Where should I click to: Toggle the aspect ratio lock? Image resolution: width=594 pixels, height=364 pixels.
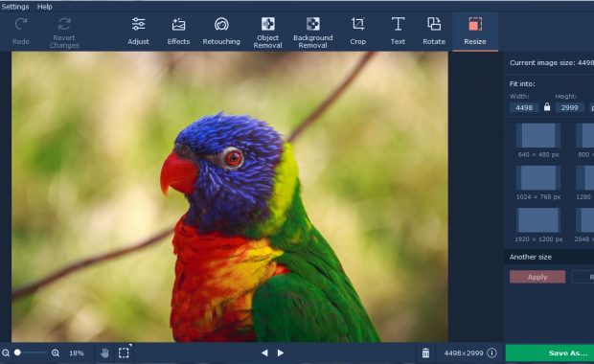pos(547,107)
